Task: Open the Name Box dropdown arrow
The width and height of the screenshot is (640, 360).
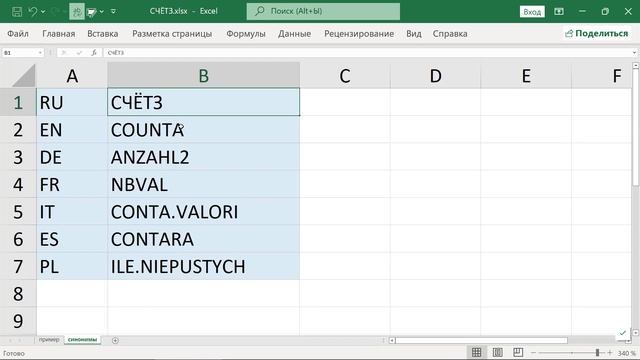Action: [x=40, y=53]
